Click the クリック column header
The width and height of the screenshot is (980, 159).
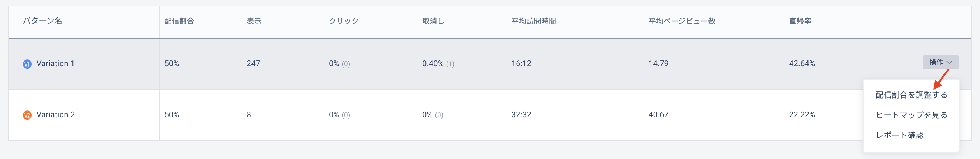(x=344, y=21)
